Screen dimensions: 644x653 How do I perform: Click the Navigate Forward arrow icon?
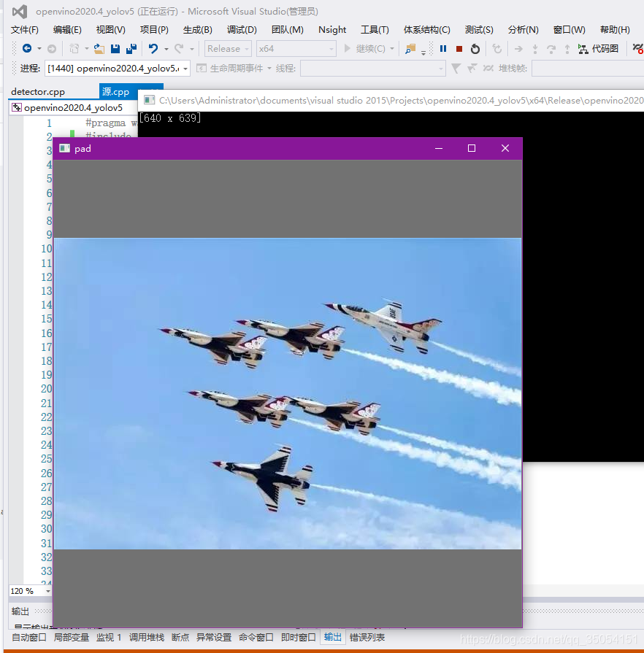(52, 49)
